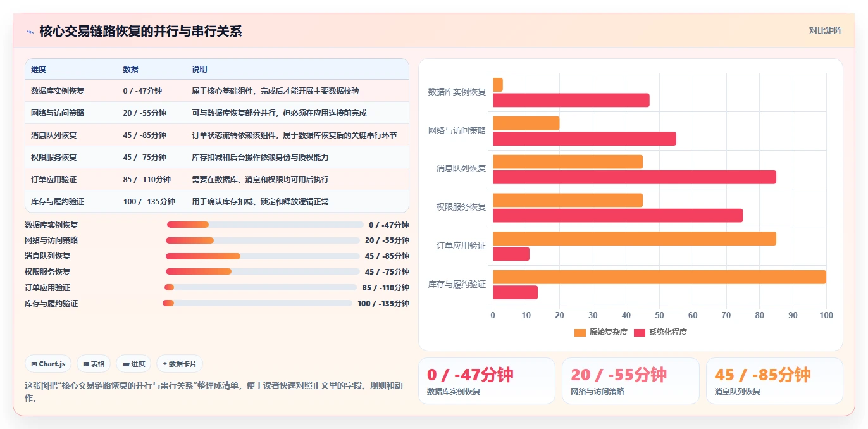Image resolution: width=868 pixels, height=429 pixels.
Task: Click the 对比矩阵 label in header
Action: pos(826,30)
